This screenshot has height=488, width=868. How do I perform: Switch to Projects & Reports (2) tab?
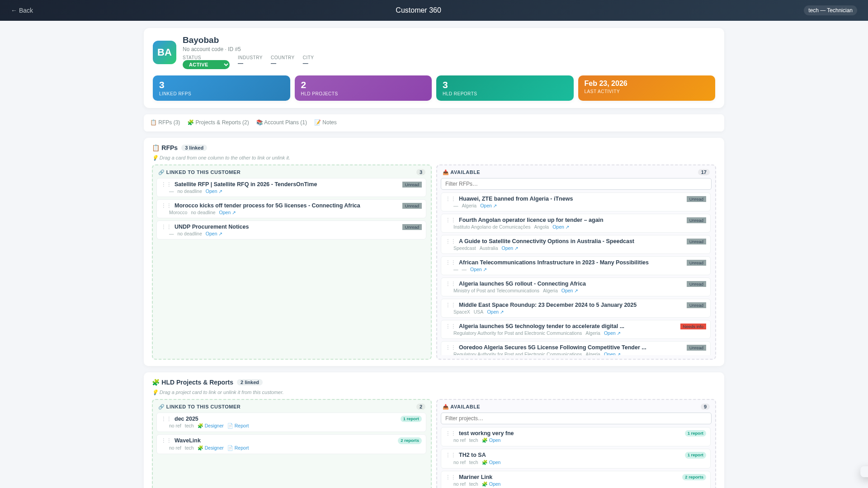218,122
